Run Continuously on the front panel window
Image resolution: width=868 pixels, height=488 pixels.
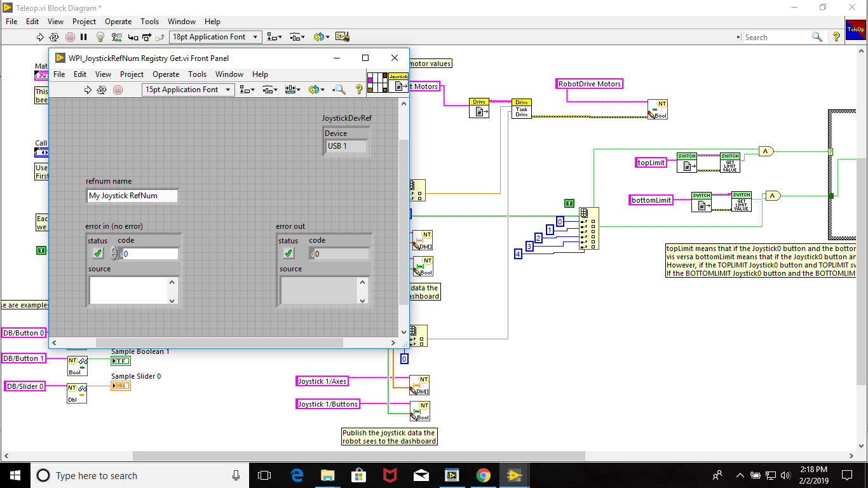[102, 90]
